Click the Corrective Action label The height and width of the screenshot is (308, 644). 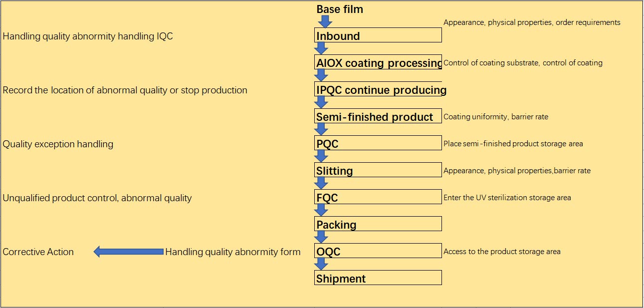point(38,252)
